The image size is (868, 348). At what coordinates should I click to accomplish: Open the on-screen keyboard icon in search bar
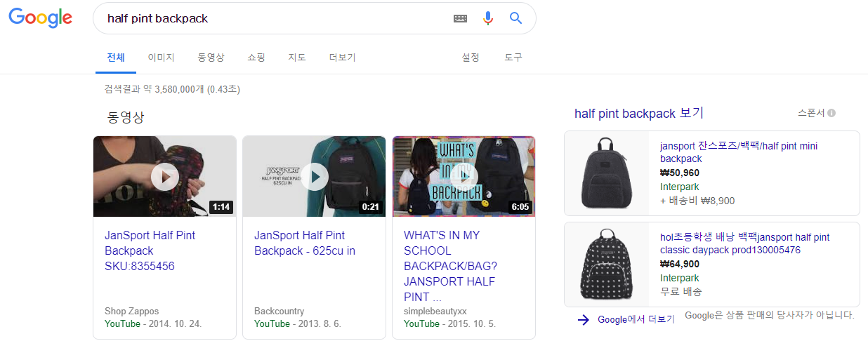coord(460,18)
